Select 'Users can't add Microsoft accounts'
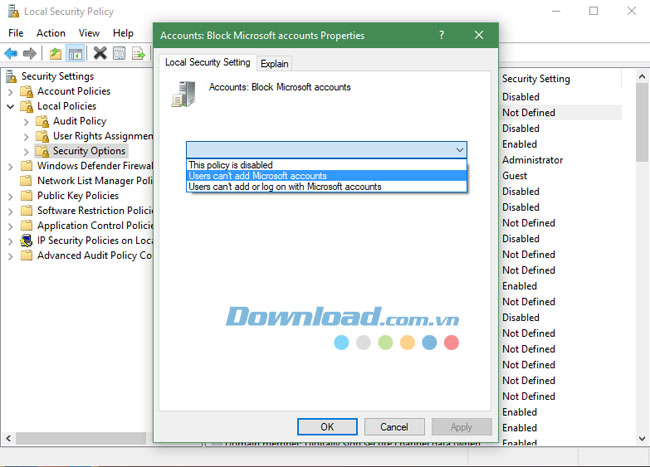Viewport: 650px width, 467px height. 327,176
